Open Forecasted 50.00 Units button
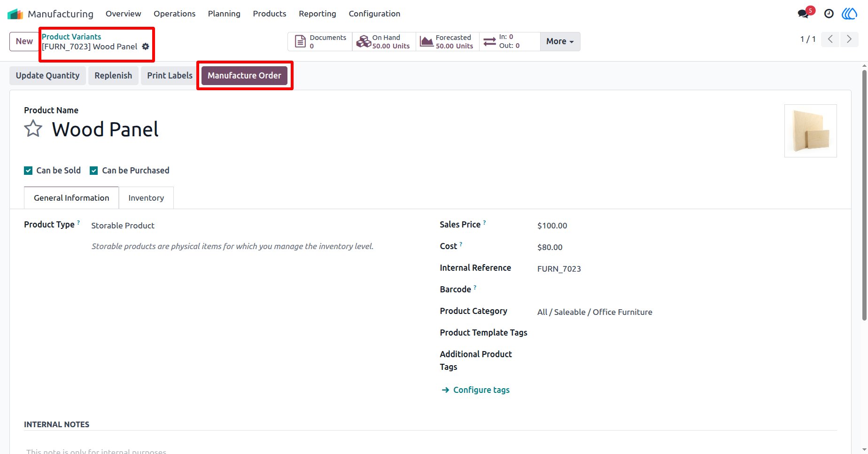868x454 pixels. pyautogui.click(x=447, y=41)
